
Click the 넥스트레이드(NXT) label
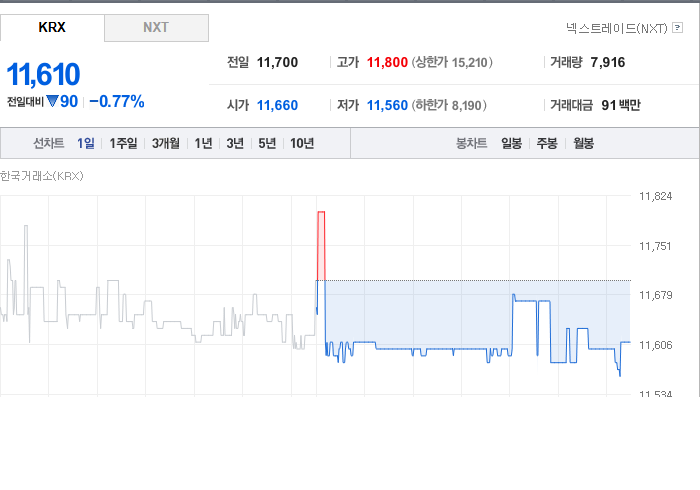617,28
